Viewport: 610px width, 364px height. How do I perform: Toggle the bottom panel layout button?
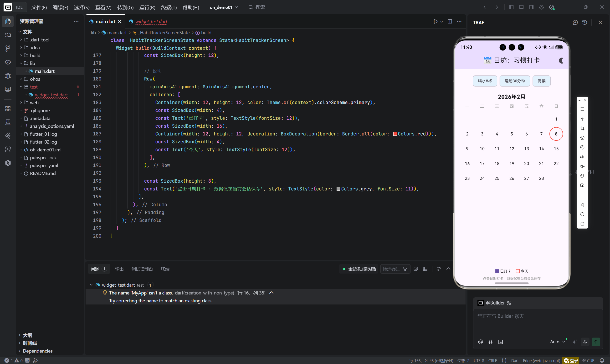point(521,7)
